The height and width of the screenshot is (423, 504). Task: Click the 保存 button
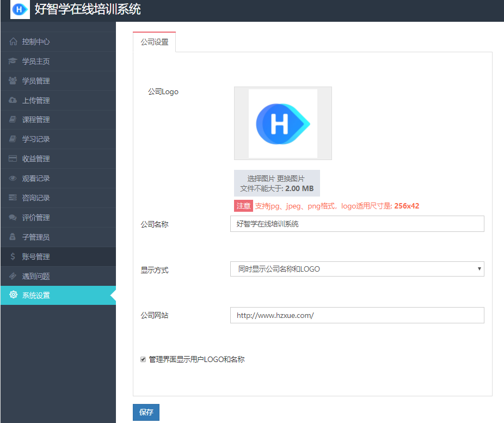pyautogui.click(x=146, y=412)
